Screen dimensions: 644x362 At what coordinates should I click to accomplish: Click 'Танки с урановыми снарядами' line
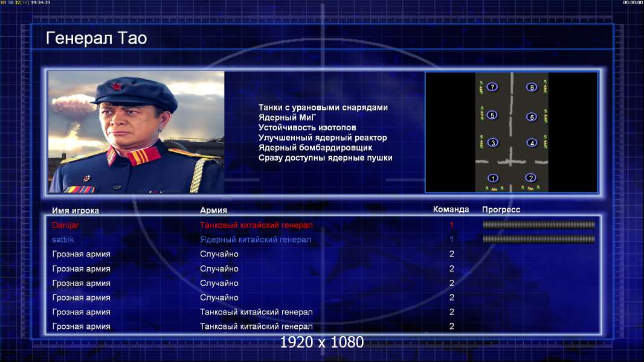[x=323, y=107]
